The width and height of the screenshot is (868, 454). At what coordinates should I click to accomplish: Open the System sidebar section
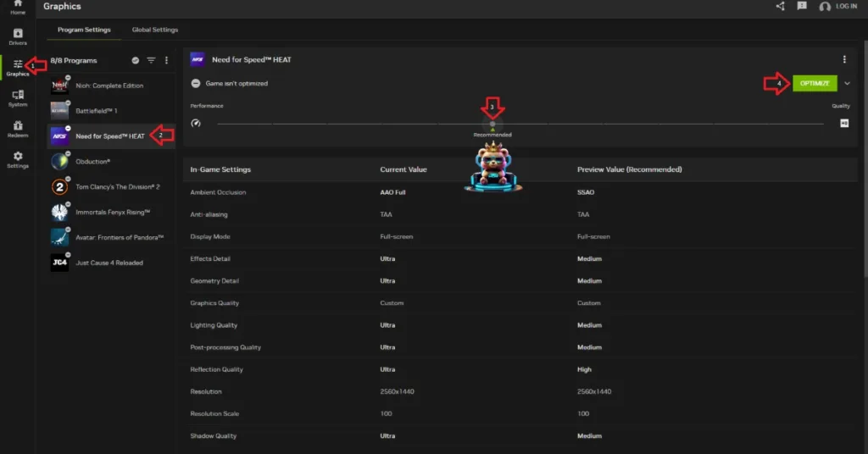[x=18, y=98]
